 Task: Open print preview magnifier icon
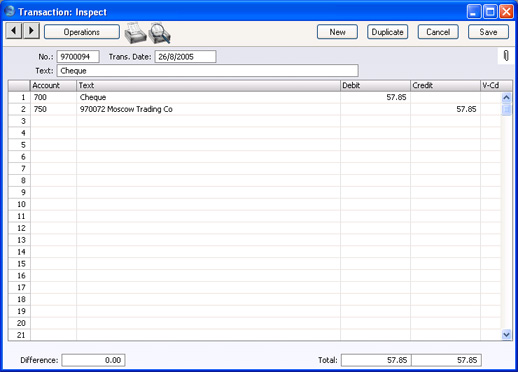click(160, 33)
